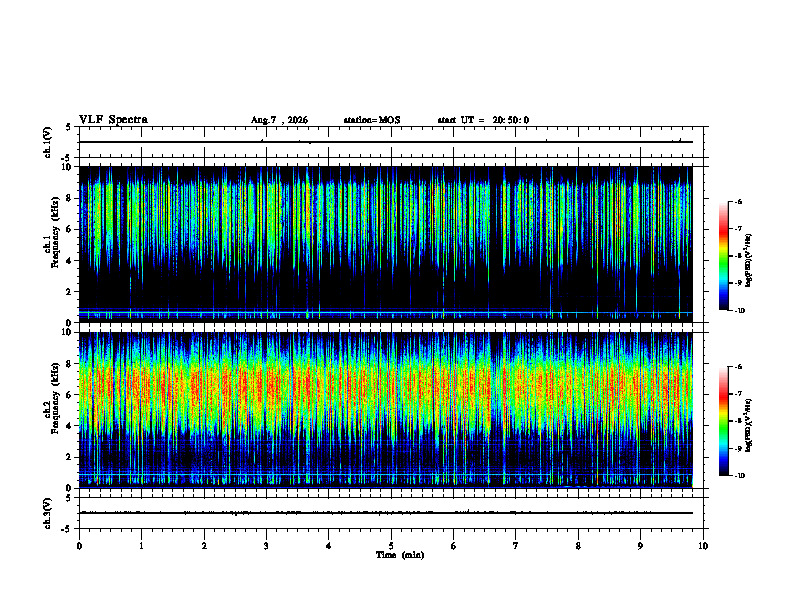Click the "station=MOS" header label
The height and width of the screenshot is (612, 792).
click(x=372, y=120)
